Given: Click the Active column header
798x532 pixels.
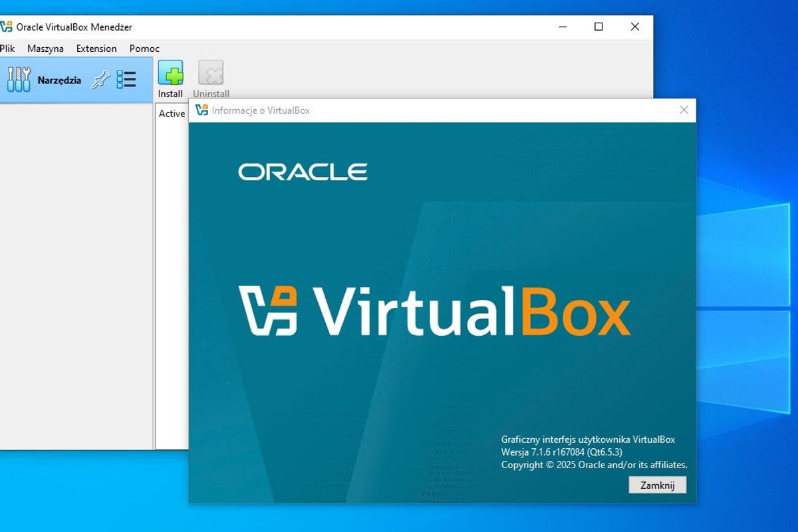Looking at the screenshot, I should pyautogui.click(x=172, y=113).
